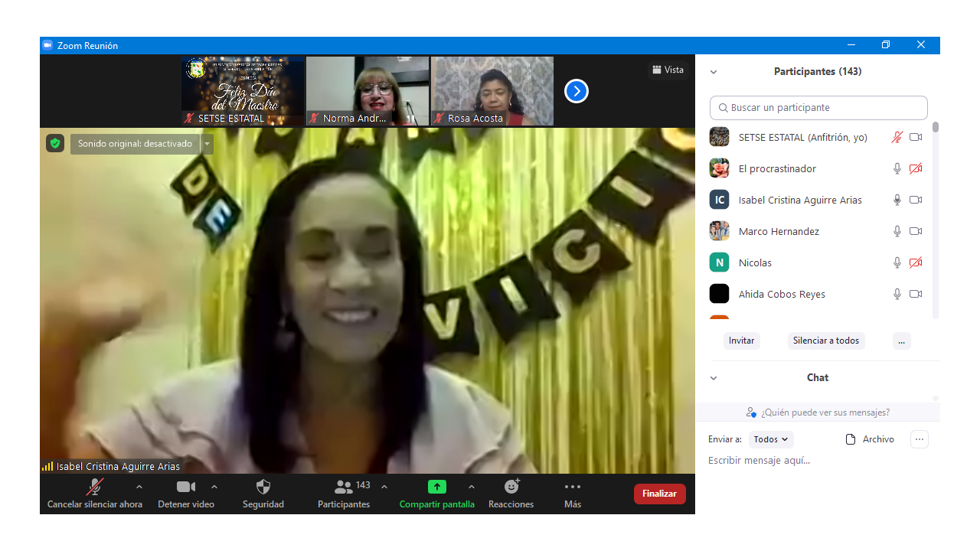
Task: Open the Seguridad shield icon
Action: pos(263,487)
